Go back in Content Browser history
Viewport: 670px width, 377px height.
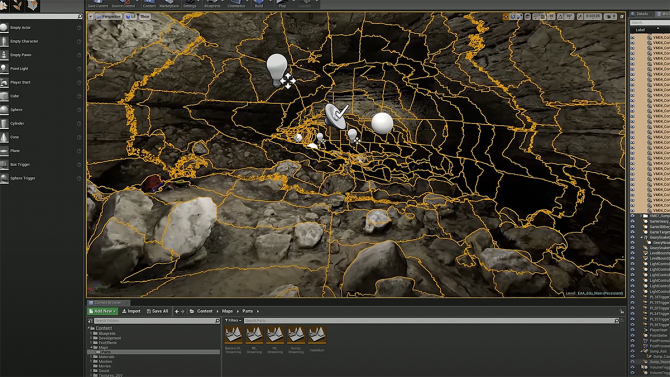click(177, 312)
